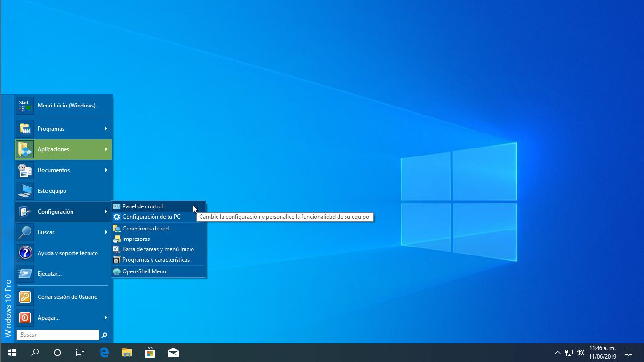Click the Impresoras printer icon
Image resolution: width=644 pixels, height=362 pixels.
tap(117, 239)
